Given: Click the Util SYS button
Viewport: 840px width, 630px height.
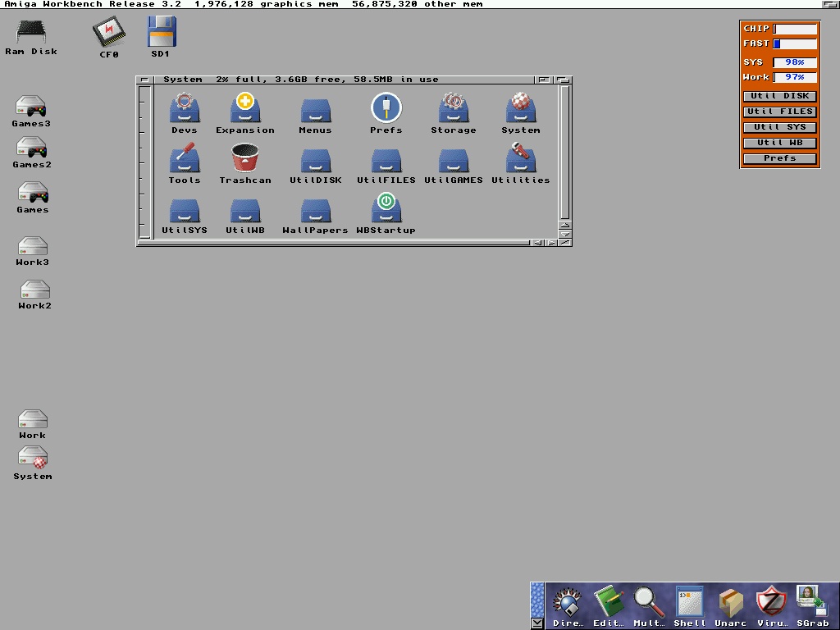Looking at the screenshot, I should (x=779, y=127).
